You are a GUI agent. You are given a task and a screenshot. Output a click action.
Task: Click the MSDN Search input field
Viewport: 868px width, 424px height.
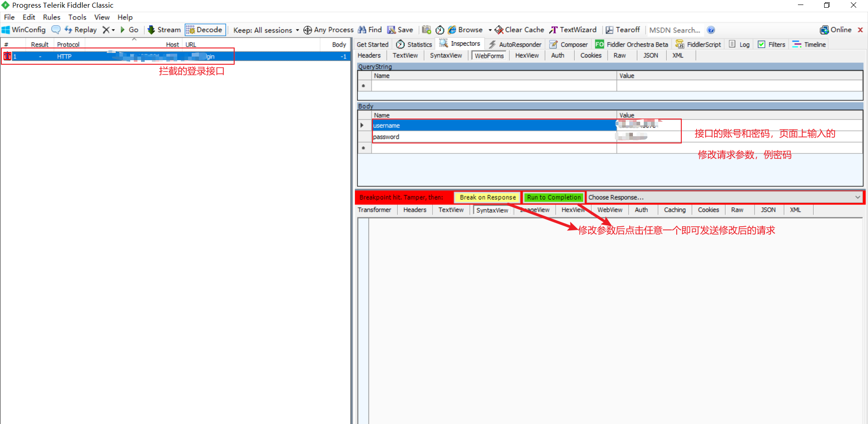(675, 30)
